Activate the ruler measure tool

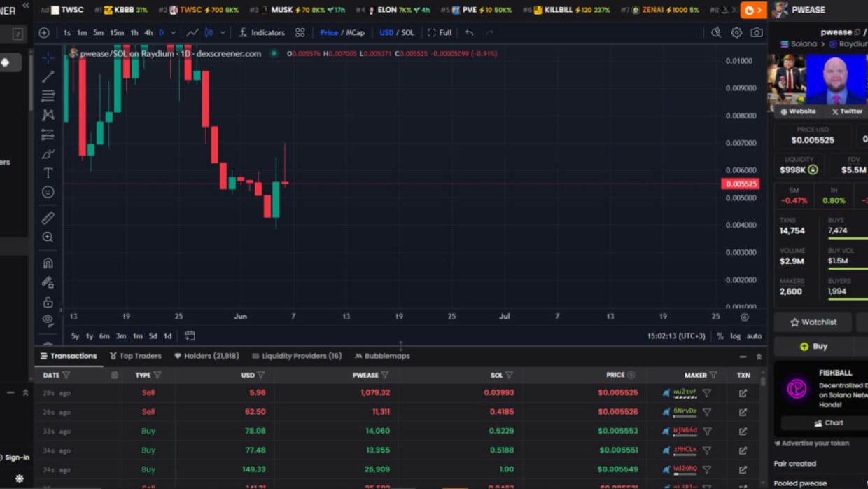tap(48, 218)
